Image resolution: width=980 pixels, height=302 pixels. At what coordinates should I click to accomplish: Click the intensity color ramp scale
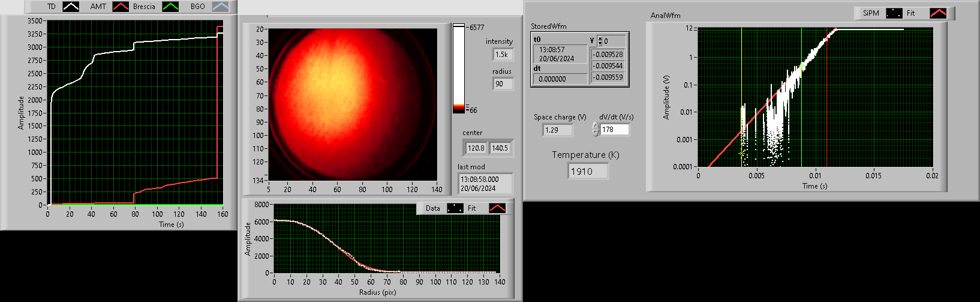[x=459, y=68]
